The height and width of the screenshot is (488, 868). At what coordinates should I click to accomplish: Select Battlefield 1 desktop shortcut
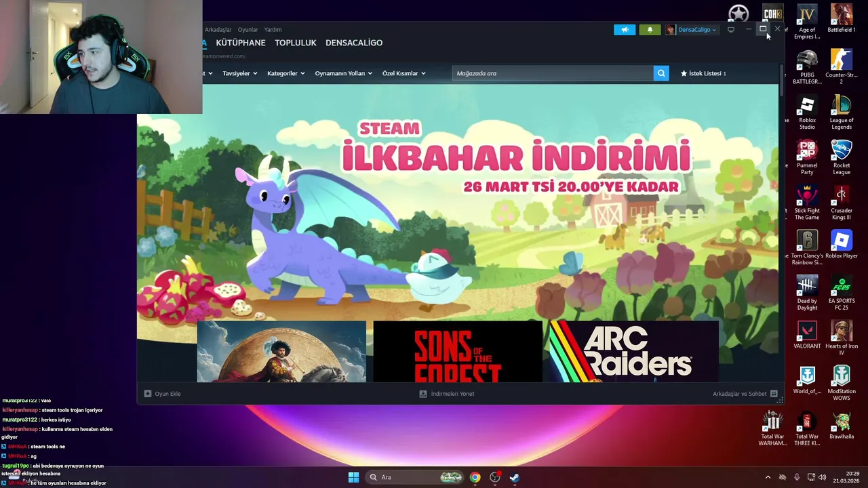click(842, 19)
